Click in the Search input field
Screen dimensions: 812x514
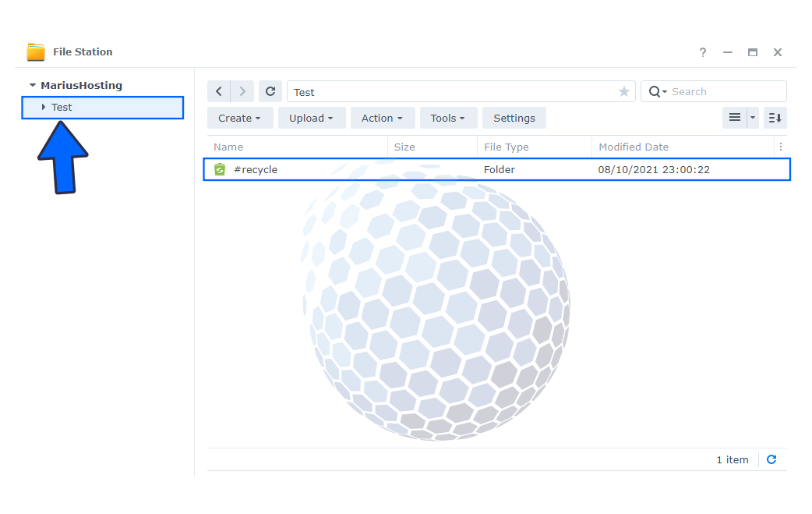(725, 92)
